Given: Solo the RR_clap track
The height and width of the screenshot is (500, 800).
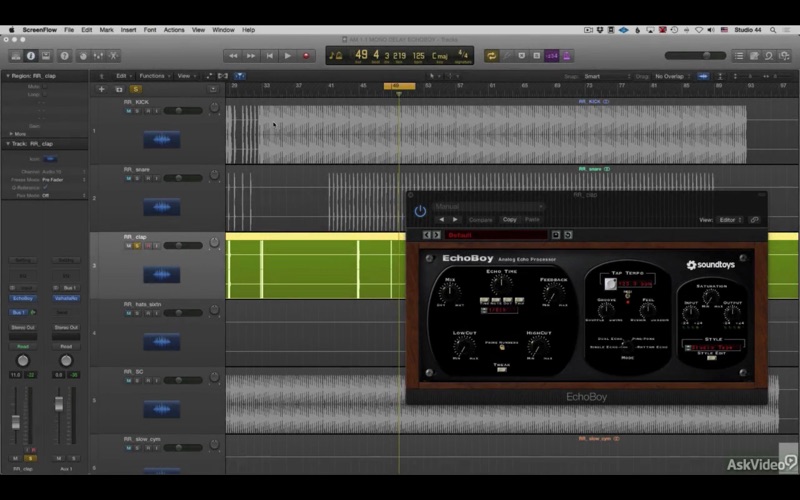Looking at the screenshot, I should point(137,246).
